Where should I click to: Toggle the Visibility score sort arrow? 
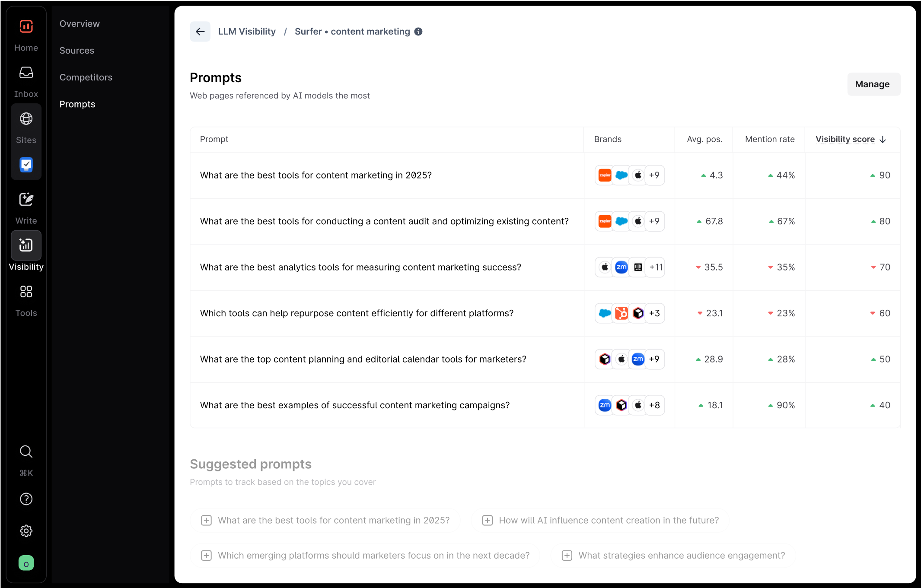(x=883, y=140)
